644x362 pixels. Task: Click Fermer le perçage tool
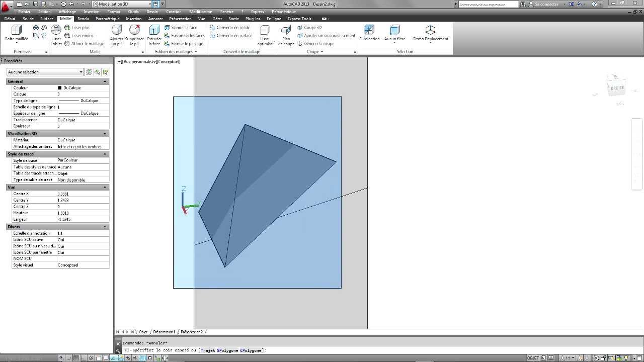pyautogui.click(x=184, y=44)
